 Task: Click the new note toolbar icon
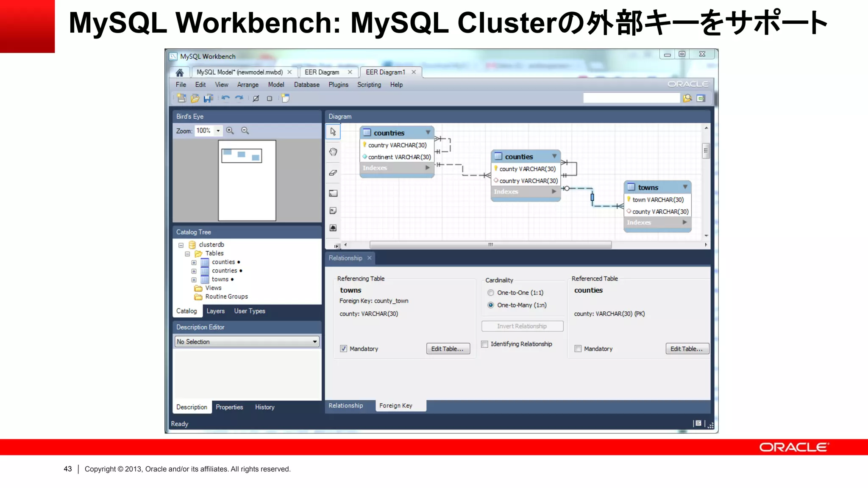click(x=286, y=98)
